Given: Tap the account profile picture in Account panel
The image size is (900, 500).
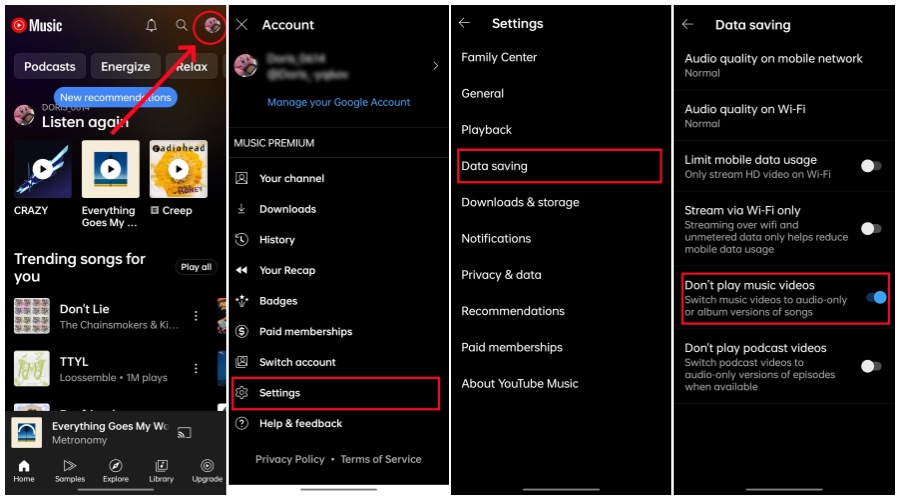Looking at the screenshot, I should tap(246, 65).
